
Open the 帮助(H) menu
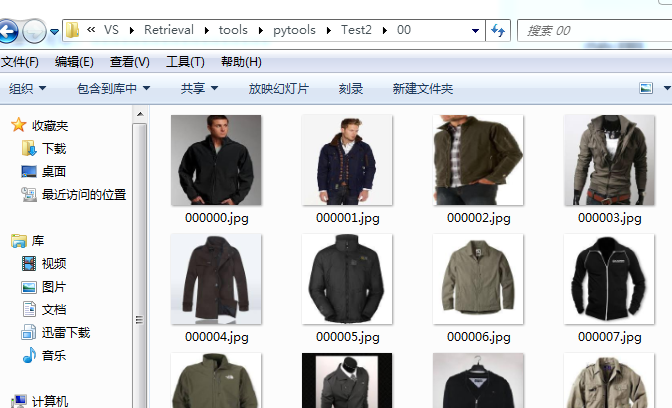click(x=241, y=62)
